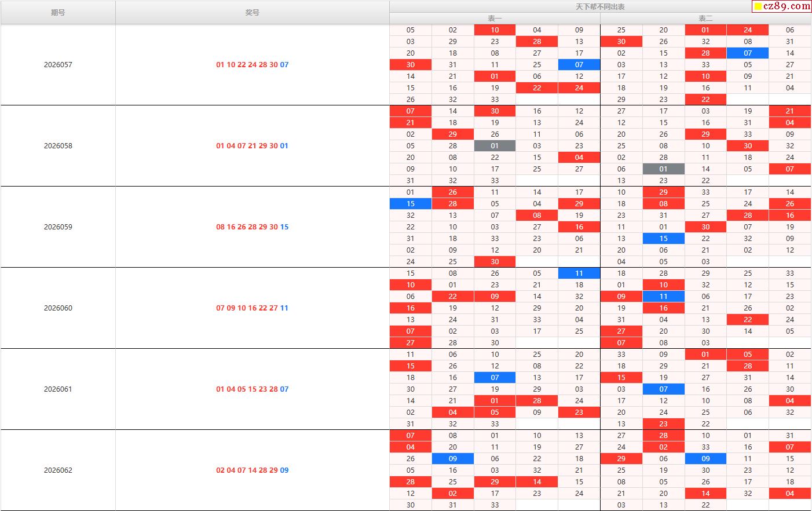Select red 30 cell in 2026057 表一
The image size is (812, 511).
pyautogui.click(x=411, y=65)
